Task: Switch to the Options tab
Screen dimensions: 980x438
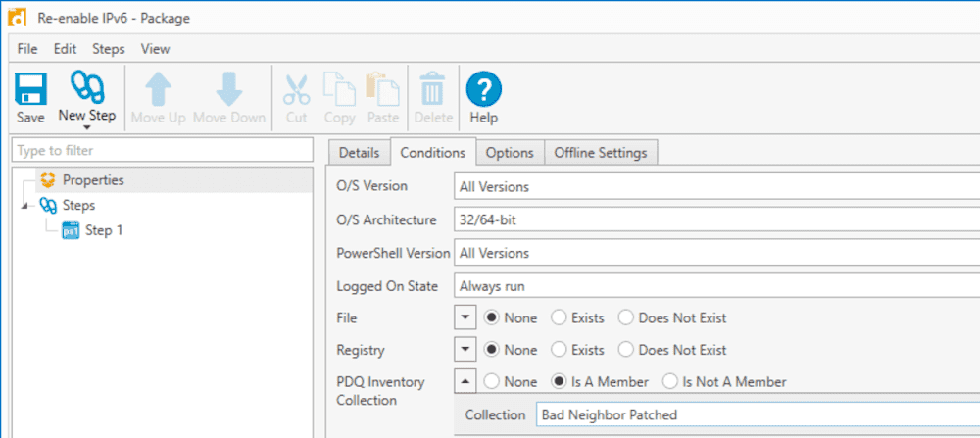Action: (x=510, y=153)
